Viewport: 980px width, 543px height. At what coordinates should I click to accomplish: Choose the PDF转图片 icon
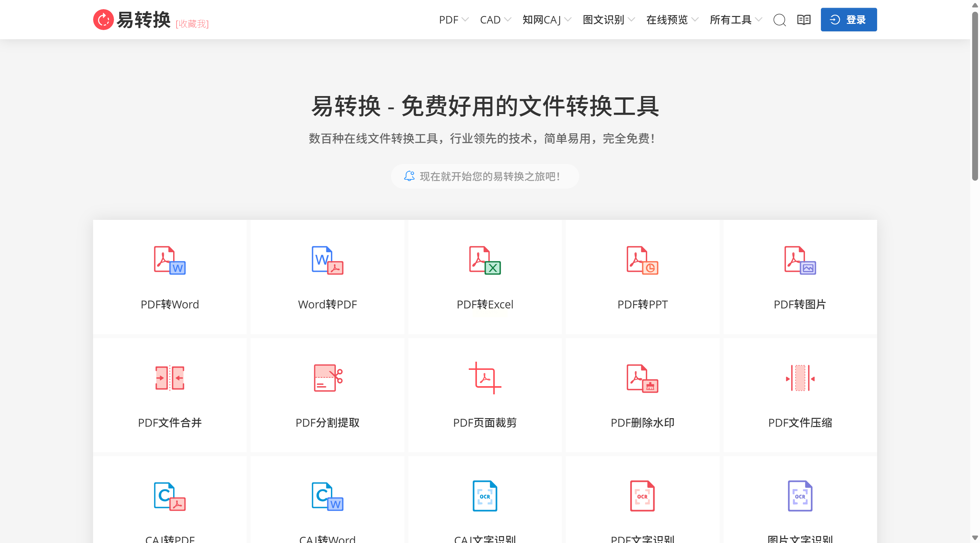point(800,260)
